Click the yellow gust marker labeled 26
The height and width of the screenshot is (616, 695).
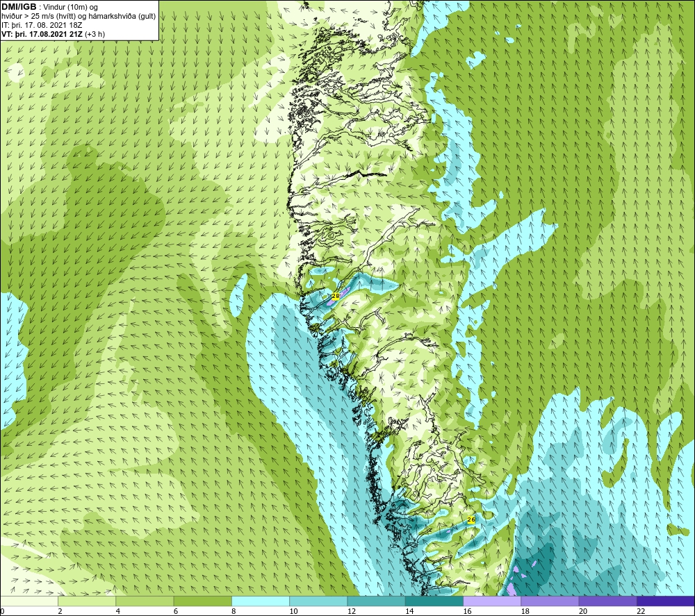(x=471, y=519)
